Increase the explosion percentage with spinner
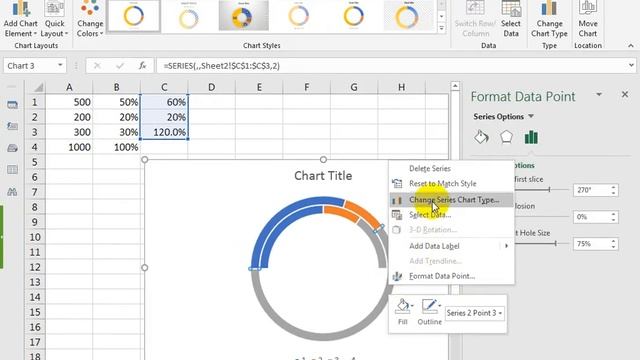Viewport: 640px width, 360px height. (x=613, y=214)
